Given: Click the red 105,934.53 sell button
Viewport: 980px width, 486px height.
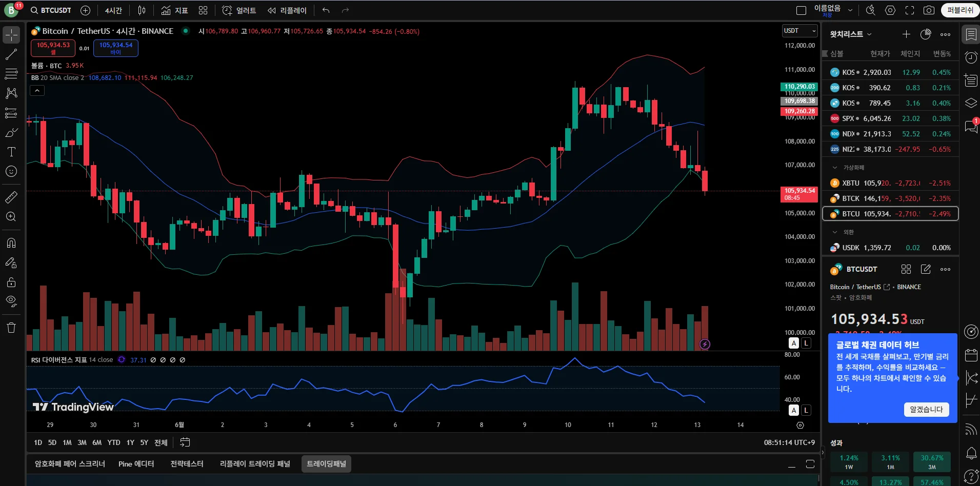Looking at the screenshot, I should point(53,48).
